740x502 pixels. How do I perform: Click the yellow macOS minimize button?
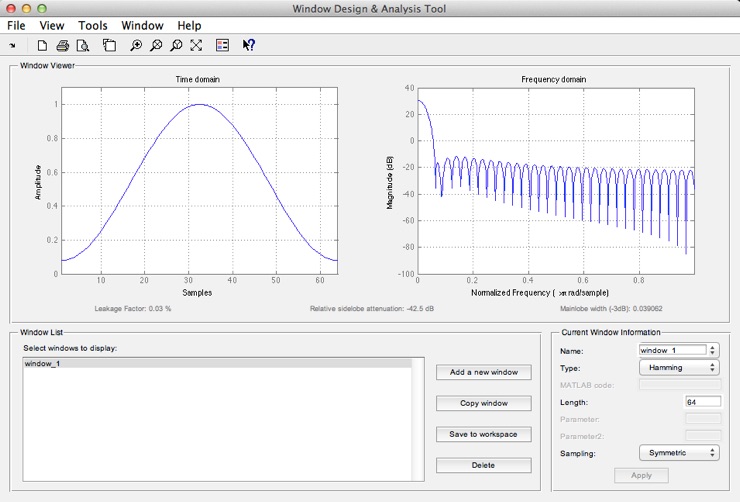(x=26, y=8)
